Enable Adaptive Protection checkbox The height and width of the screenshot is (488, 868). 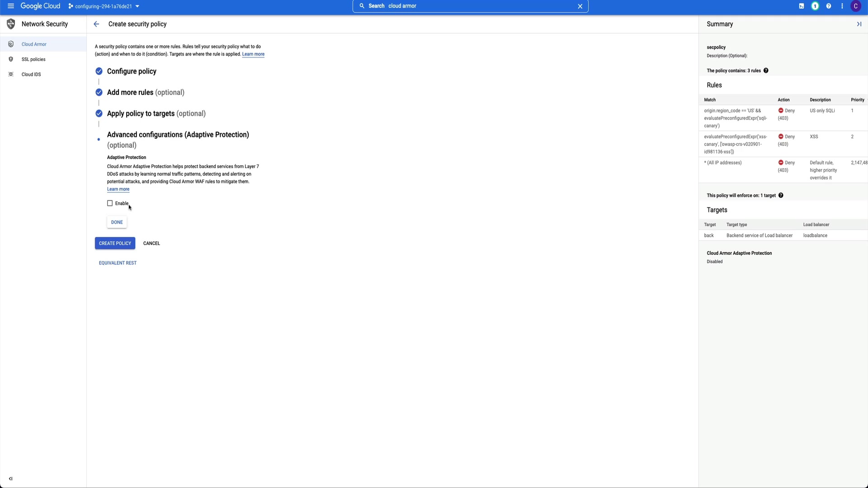(110, 203)
